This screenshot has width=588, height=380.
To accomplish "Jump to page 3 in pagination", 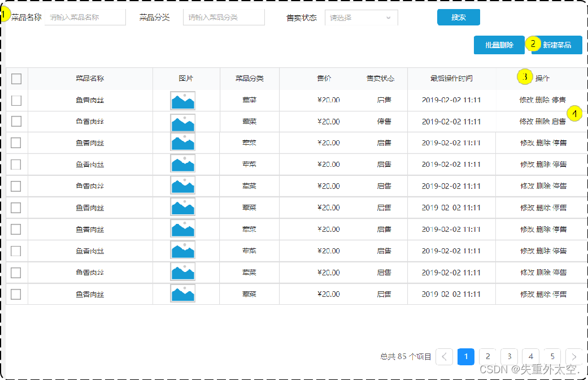I will click(x=509, y=357).
